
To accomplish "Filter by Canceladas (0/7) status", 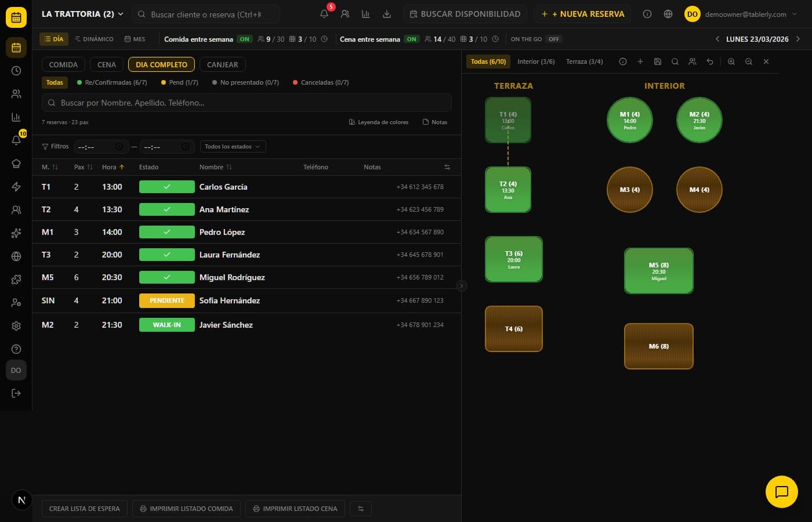I will 321,82.
